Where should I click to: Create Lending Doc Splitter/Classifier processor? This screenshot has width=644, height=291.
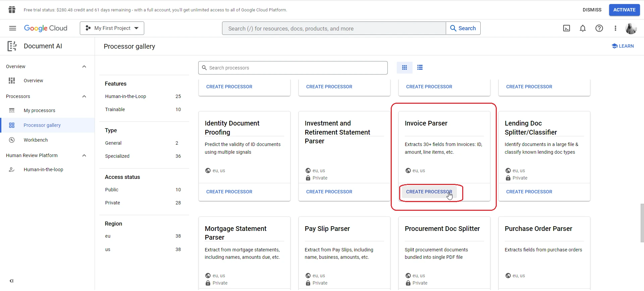pos(529,192)
